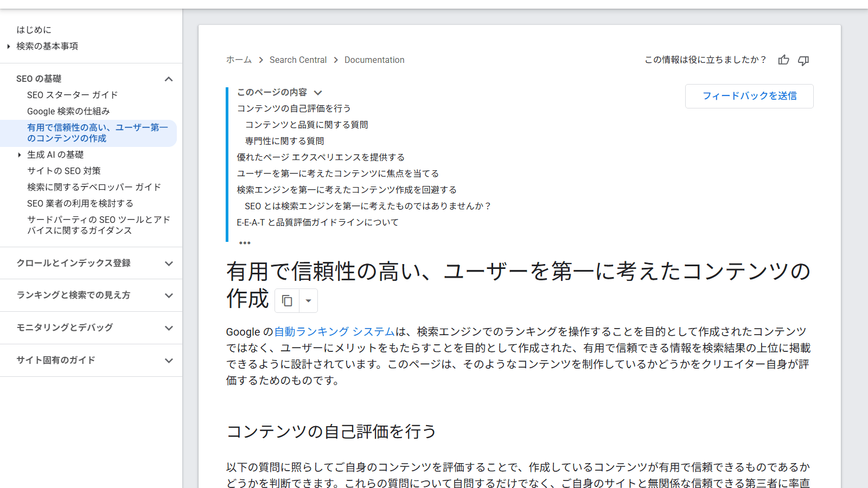Expand 検索の基本事項 tree arrow
This screenshot has height=488, width=868.
tap(9, 47)
